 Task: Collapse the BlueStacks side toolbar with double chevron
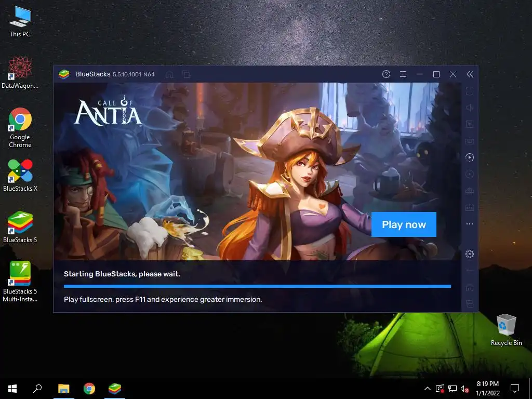[470, 74]
